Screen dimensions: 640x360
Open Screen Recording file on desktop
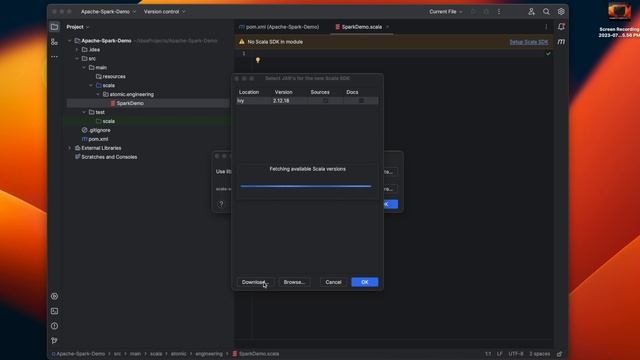pos(619,20)
